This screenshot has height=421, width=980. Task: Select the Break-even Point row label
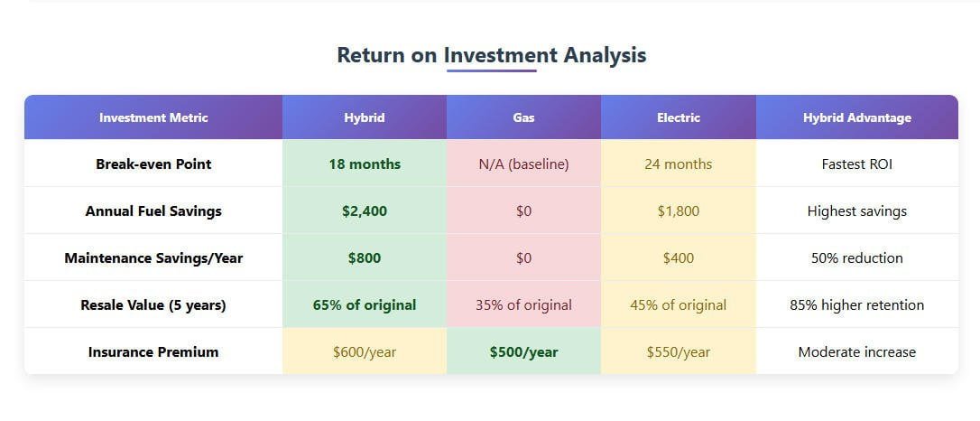click(x=153, y=164)
